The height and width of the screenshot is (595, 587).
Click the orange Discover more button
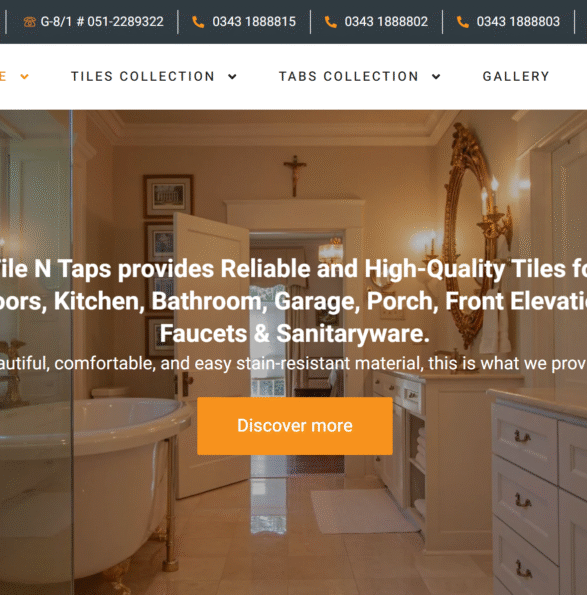tap(295, 426)
